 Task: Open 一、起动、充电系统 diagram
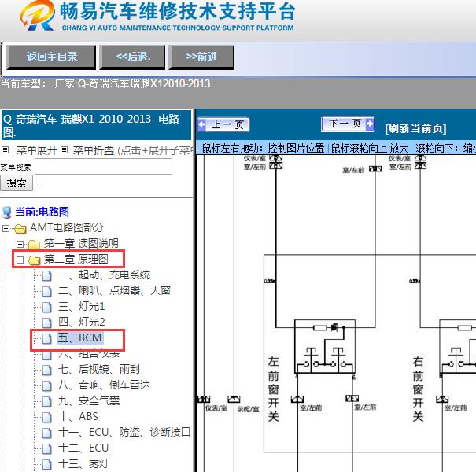pyautogui.click(x=104, y=275)
